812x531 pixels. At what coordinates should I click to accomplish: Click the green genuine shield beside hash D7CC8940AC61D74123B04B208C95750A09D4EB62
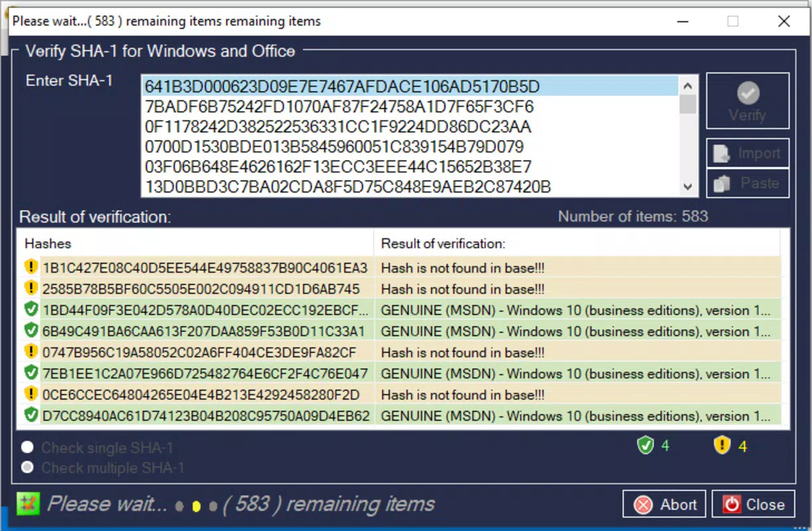31,416
